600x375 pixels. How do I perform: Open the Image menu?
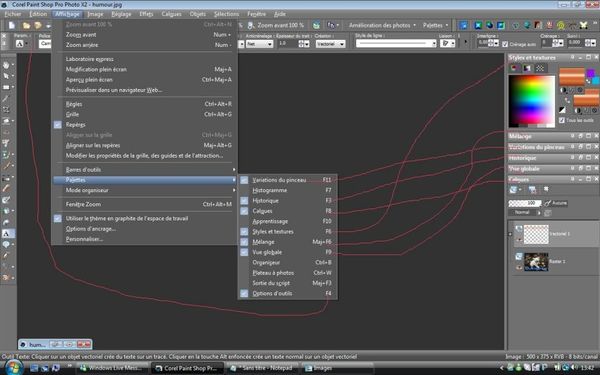[95, 14]
